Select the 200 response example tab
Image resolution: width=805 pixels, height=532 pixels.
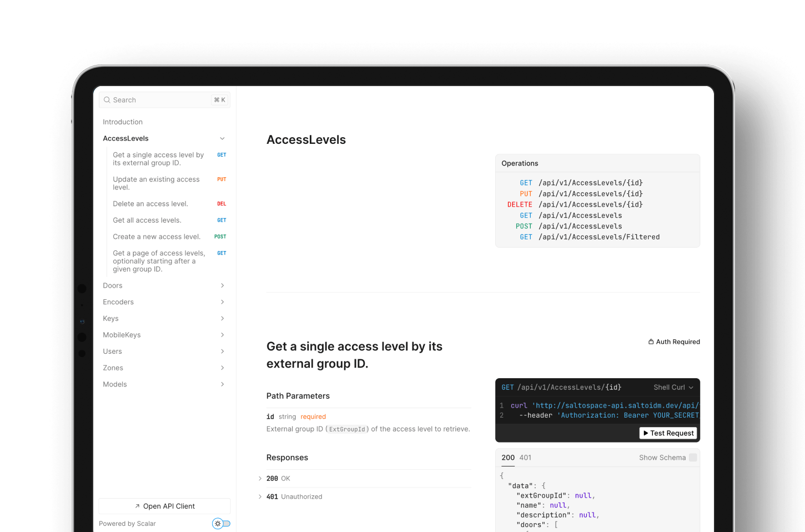click(508, 458)
